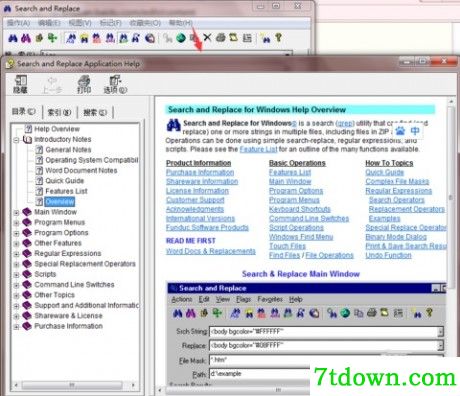Viewport: 460px width, 396px height.
Task: Expand the Main Window book node
Action: pyautogui.click(x=16, y=212)
